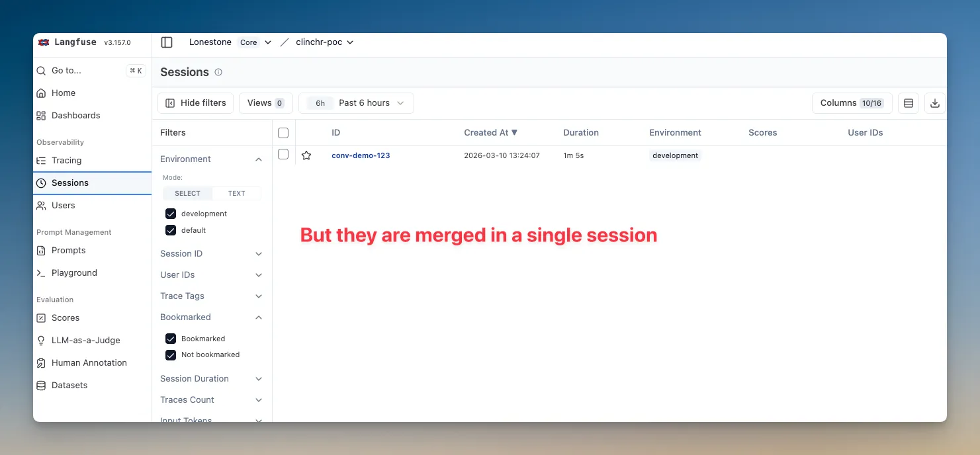Click the Langfuse logo
Screen dimensions: 980x455
point(44,42)
